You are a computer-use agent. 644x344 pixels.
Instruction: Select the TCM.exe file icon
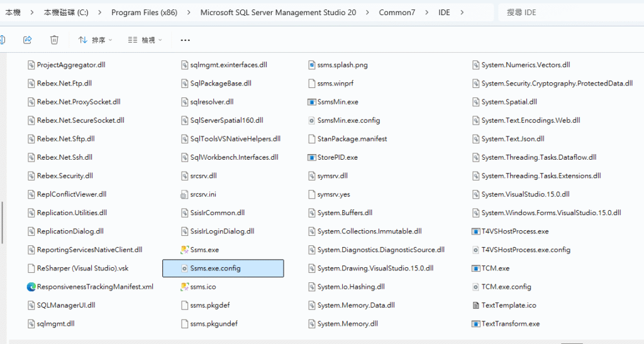[x=475, y=268]
